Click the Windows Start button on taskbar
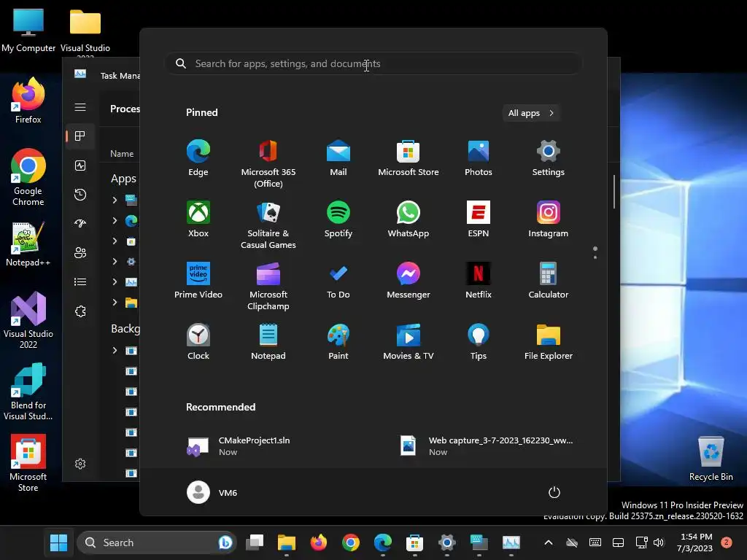Screen dimensions: 747x560 point(58,542)
